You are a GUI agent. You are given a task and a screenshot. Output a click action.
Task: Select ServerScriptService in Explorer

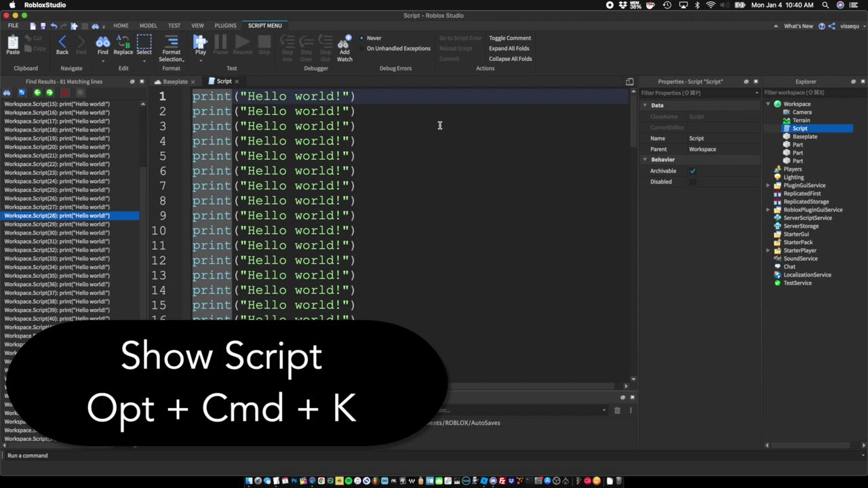[x=808, y=218]
